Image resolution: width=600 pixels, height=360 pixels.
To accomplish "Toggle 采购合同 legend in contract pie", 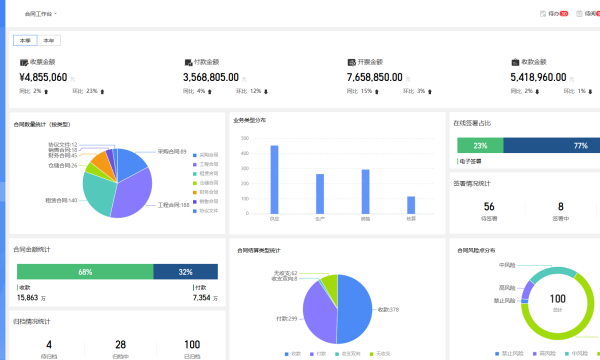I will pyautogui.click(x=205, y=155).
